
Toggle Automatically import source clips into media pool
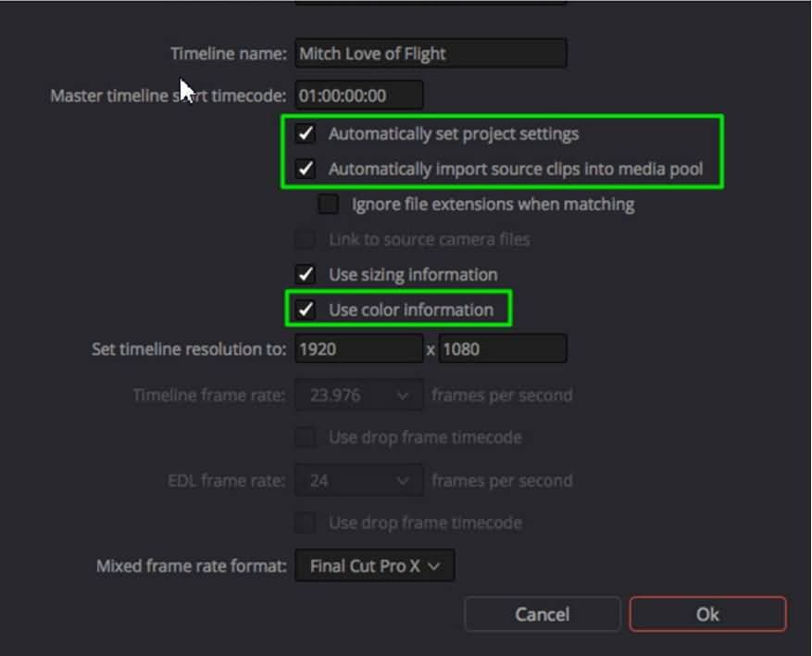point(306,170)
